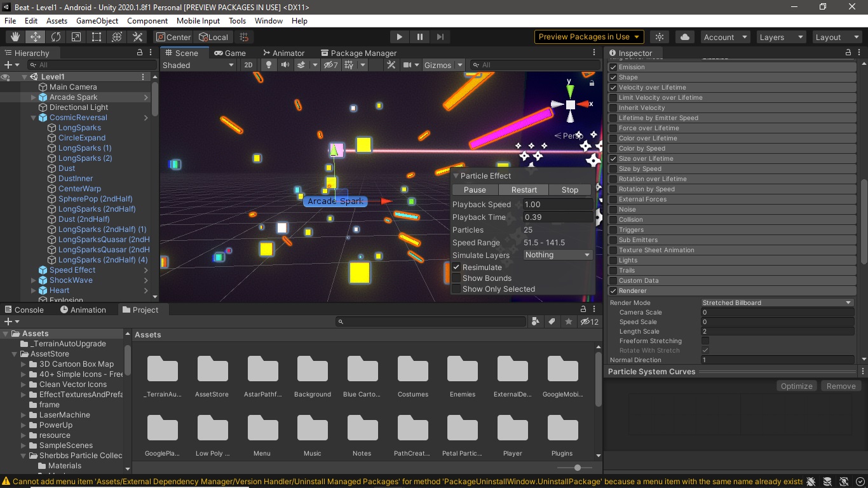Image resolution: width=868 pixels, height=488 pixels.
Task: Switch to the Package Manager tab
Action: coord(358,53)
